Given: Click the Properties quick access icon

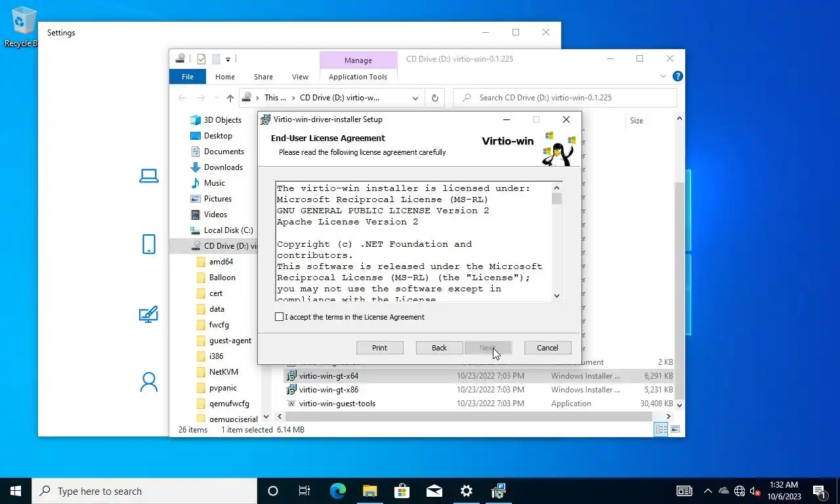Looking at the screenshot, I should pos(201,59).
